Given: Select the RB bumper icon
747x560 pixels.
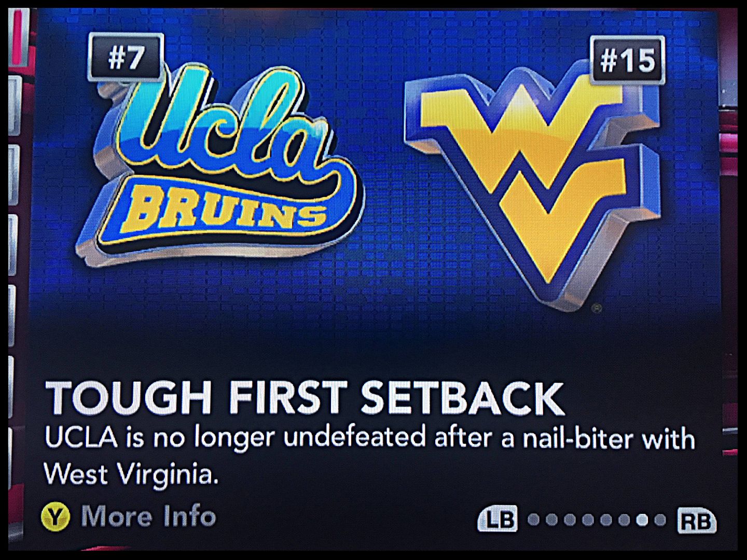Looking at the screenshot, I should click(697, 520).
